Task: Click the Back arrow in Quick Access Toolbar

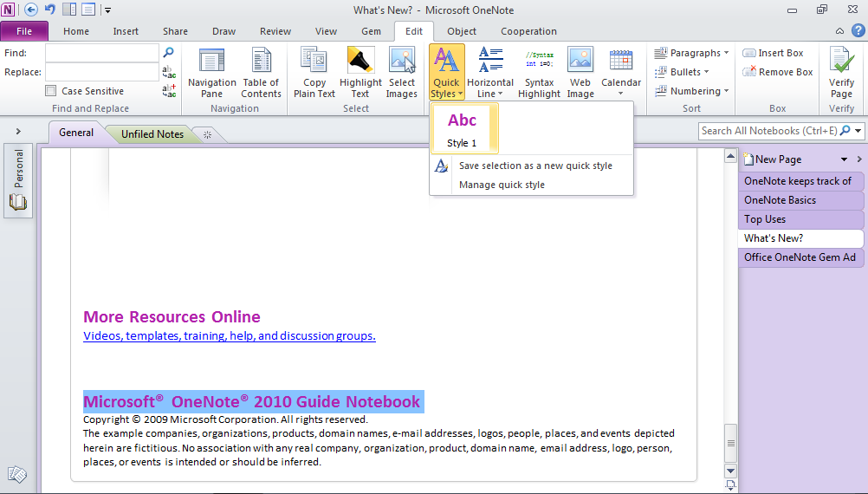Action: pos(31,10)
